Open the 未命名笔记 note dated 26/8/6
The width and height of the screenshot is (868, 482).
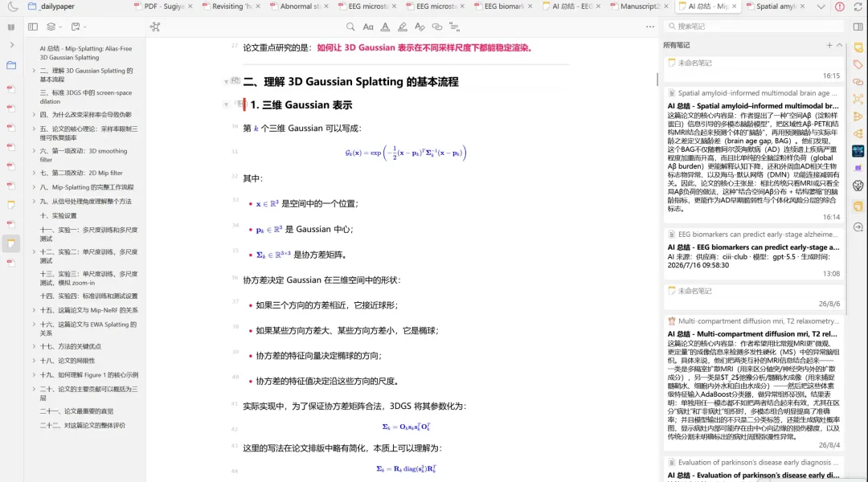pyautogui.click(x=753, y=297)
